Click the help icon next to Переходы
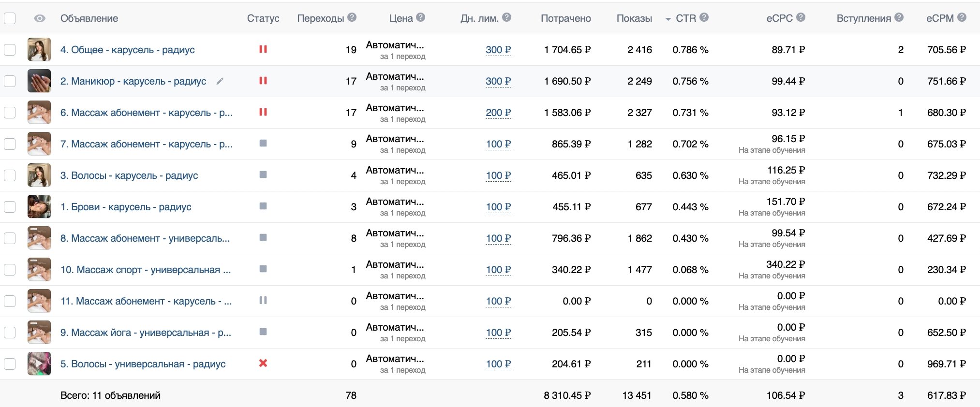The height and width of the screenshot is (407, 980). (352, 17)
